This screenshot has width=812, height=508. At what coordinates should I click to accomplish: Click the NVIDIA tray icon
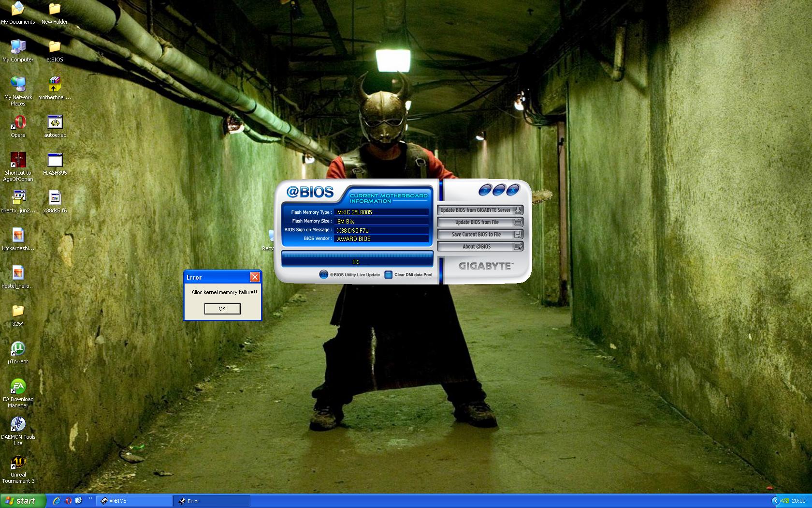pos(785,501)
